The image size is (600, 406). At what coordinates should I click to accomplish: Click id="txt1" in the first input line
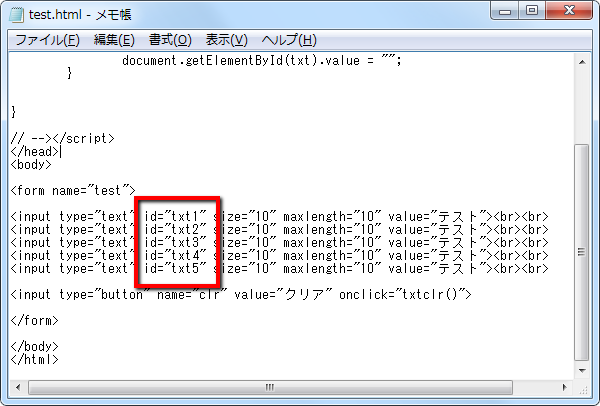pyautogui.click(x=175, y=217)
